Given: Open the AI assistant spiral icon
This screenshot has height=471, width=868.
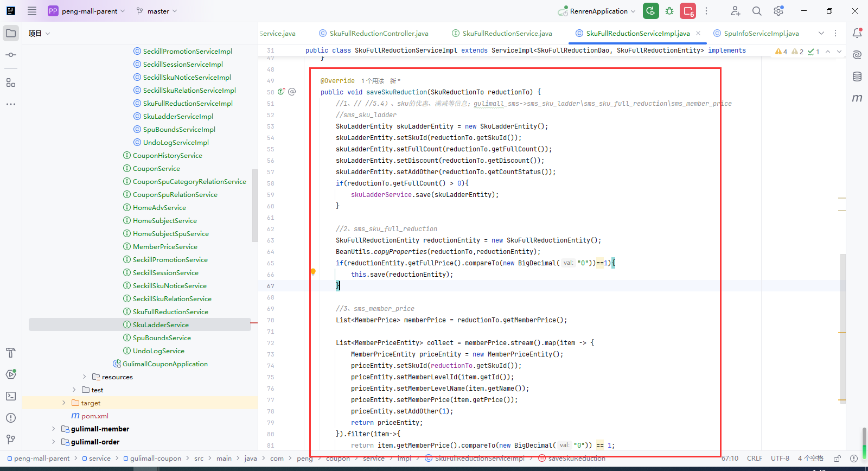Looking at the screenshot, I should pos(857,55).
